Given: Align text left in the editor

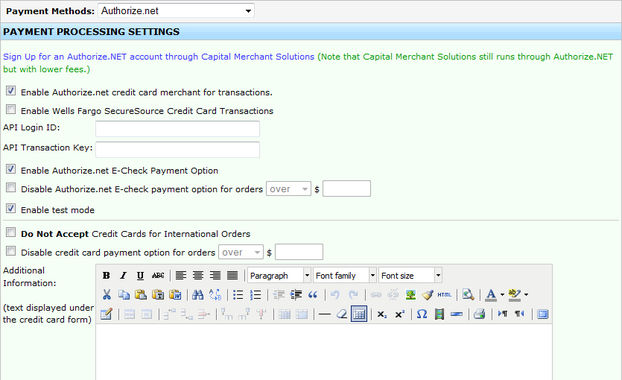Looking at the screenshot, I should point(181,275).
